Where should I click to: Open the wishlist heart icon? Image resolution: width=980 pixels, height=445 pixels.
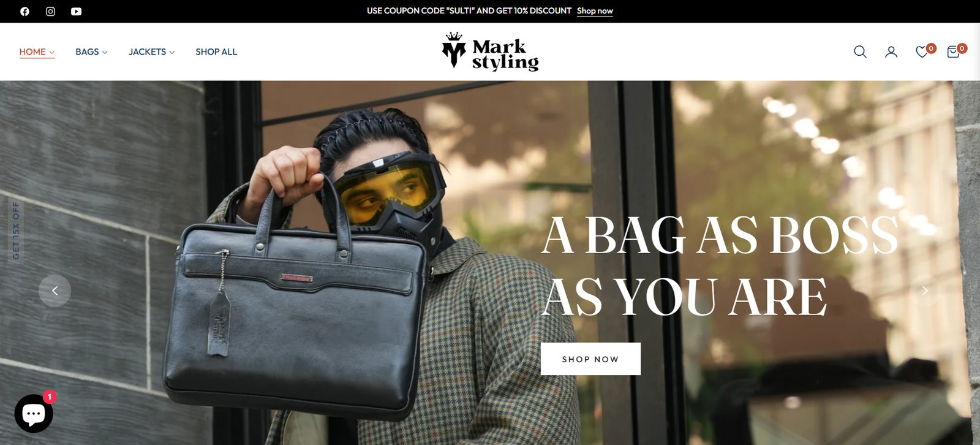click(922, 51)
